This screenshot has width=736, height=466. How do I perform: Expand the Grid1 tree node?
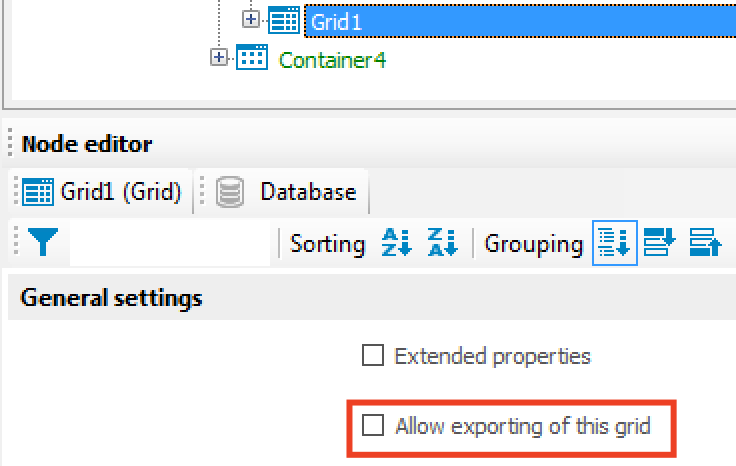pyautogui.click(x=251, y=19)
